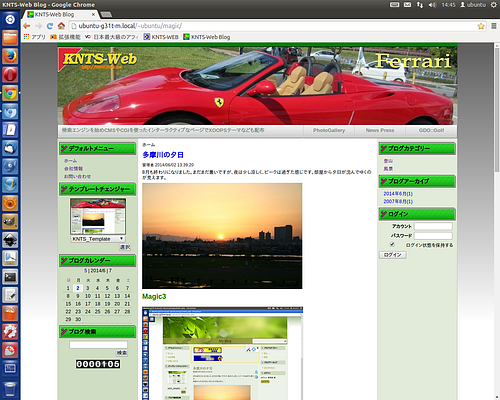Screen dimensions: 500x400
Task: Go to previous month 5 in calendar
Action: (86, 271)
